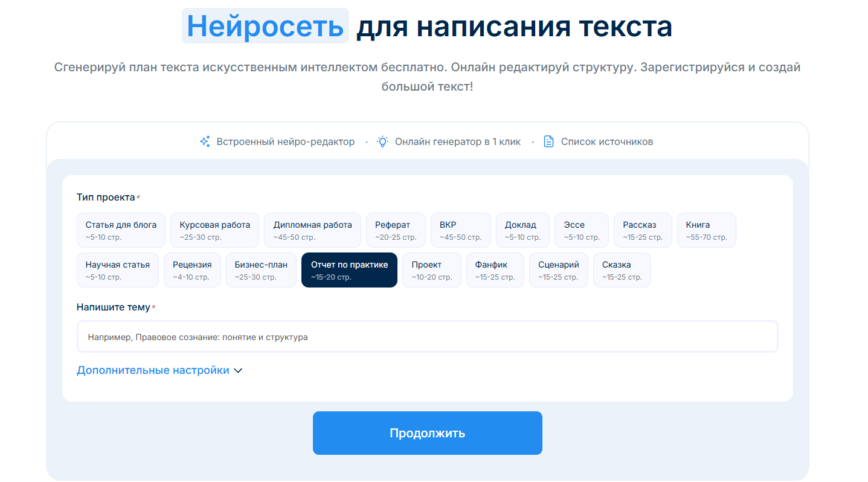This screenshot has width=868, height=482.
Task: Select the ВКР project type
Action: [460, 230]
